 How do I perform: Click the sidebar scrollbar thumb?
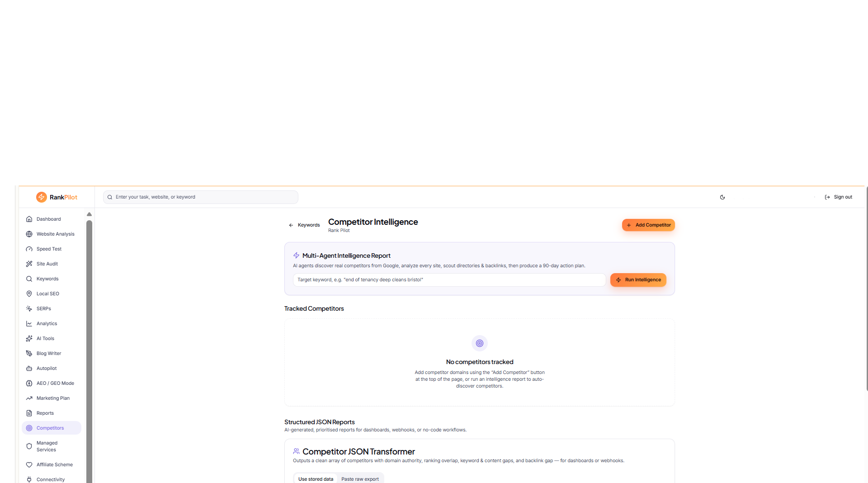(89, 351)
